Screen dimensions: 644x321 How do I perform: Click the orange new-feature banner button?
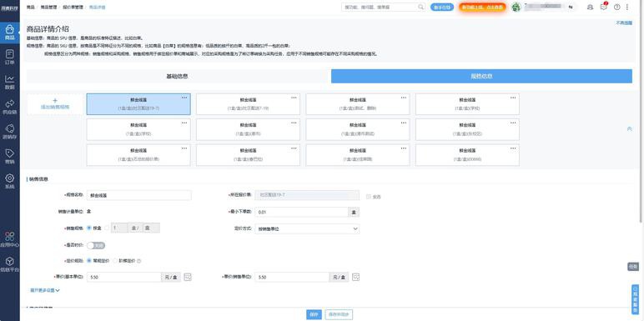[x=482, y=7]
